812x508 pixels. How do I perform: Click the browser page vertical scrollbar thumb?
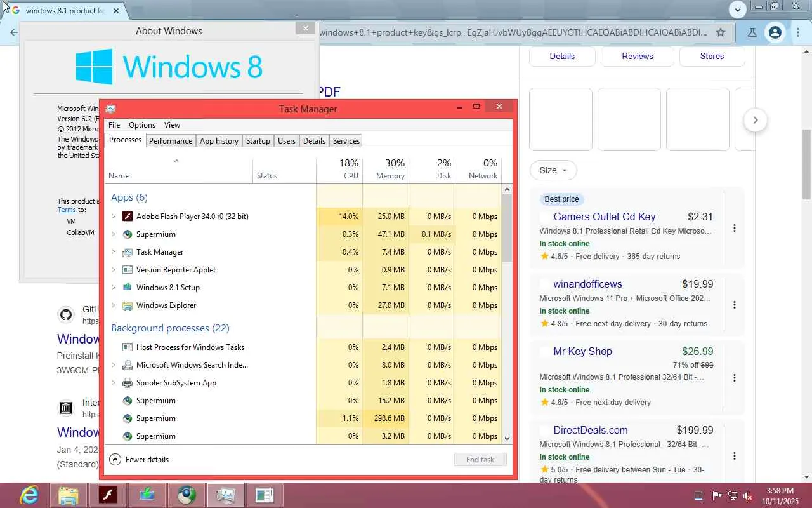click(x=806, y=164)
